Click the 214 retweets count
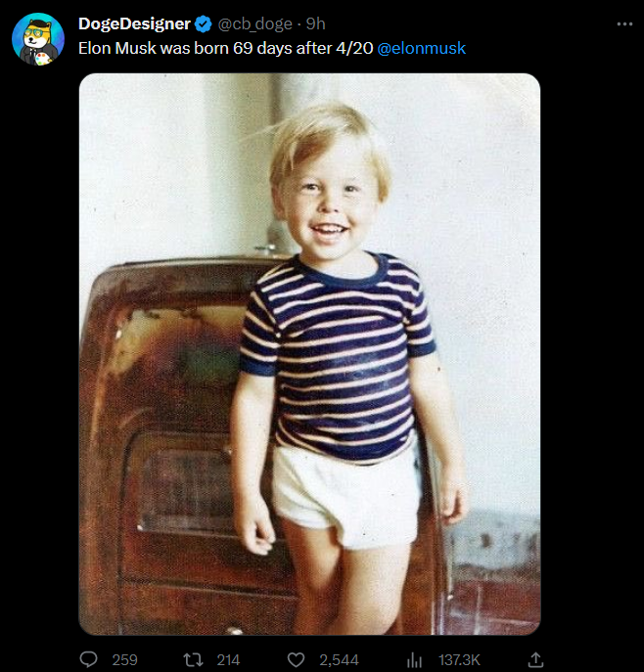This screenshot has height=672, width=644. pos(228,660)
